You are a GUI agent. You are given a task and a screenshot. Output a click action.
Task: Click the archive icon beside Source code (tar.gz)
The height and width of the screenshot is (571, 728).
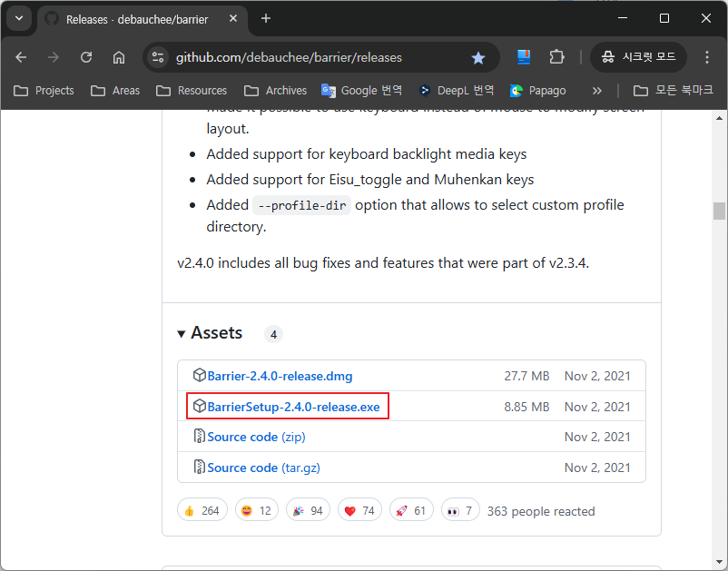pos(199,467)
